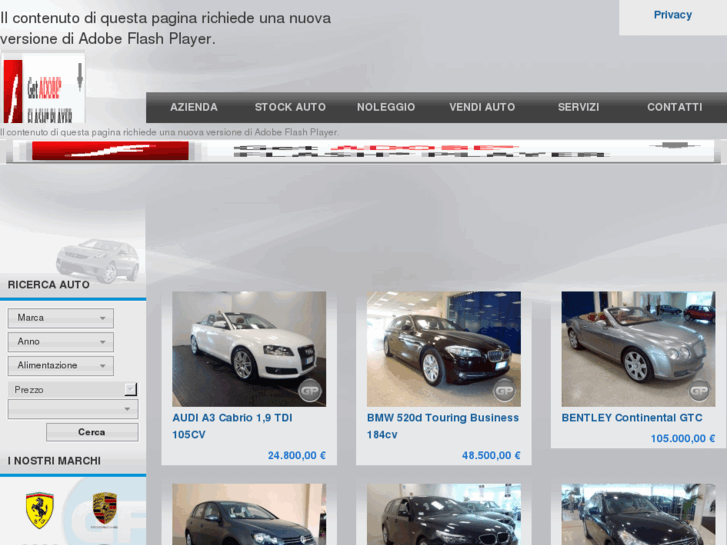The width and height of the screenshot is (727, 545).
Task: Click the 105.000,00 € price
Action: click(x=683, y=438)
